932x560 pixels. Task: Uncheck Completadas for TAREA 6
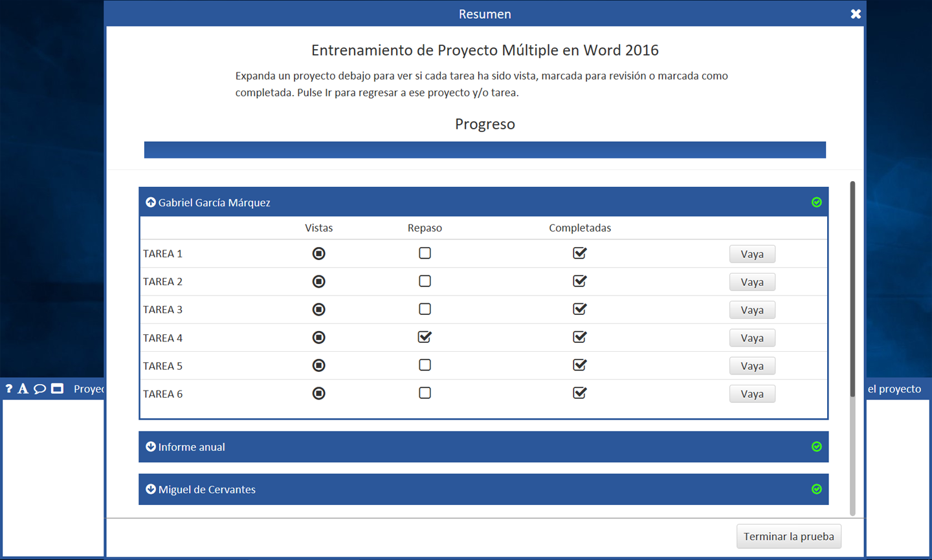(x=580, y=393)
